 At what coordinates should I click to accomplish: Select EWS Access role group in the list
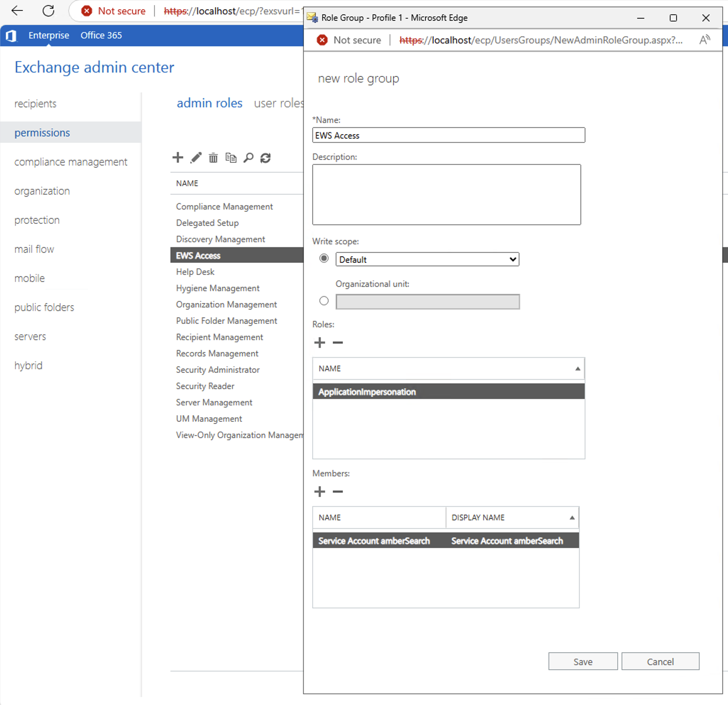[237, 255]
